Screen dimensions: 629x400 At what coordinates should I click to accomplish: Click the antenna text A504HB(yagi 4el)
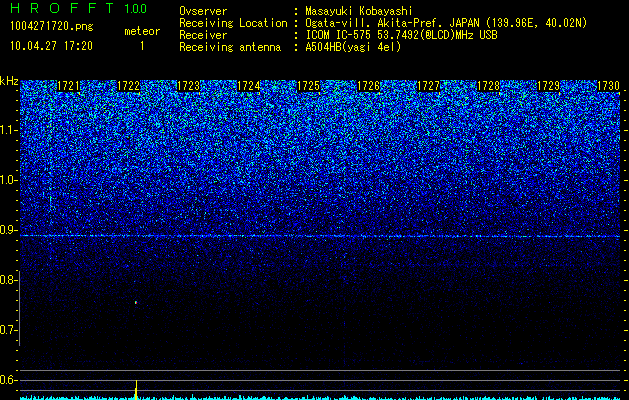click(x=353, y=47)
